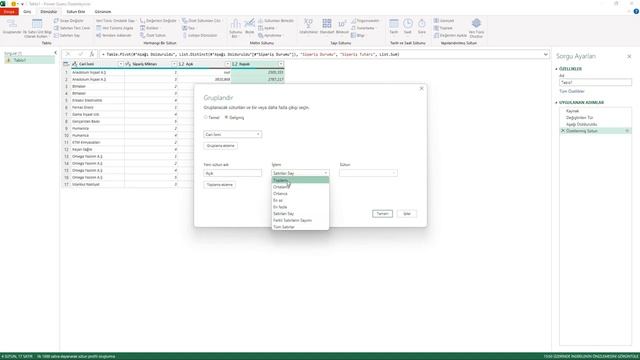Click the Biçim (Format) ribbon icon
The image size is (640, 360).
[x=249, y=25]
